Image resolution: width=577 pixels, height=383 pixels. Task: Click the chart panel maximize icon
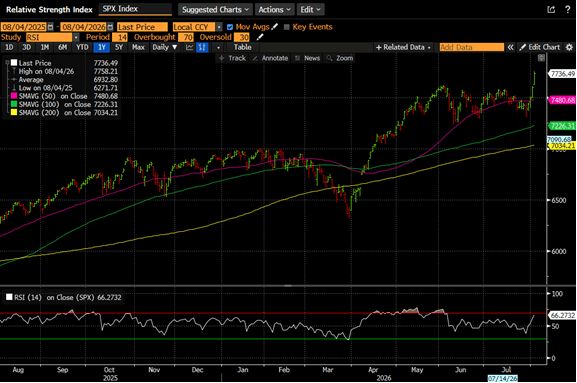541,58
